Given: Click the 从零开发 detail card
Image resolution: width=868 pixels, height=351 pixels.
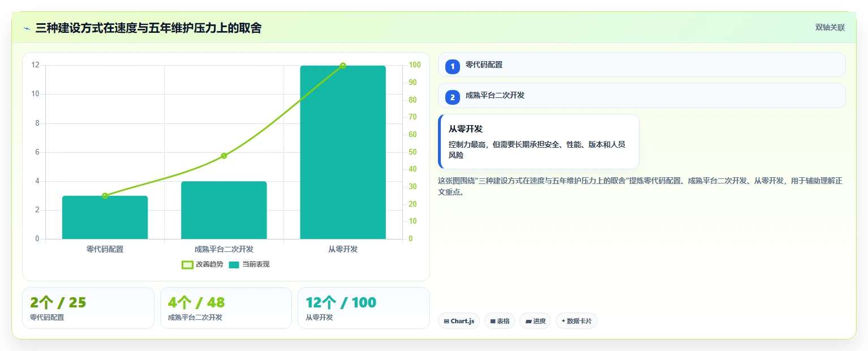Looking at the screenshot, I should 539,142.
